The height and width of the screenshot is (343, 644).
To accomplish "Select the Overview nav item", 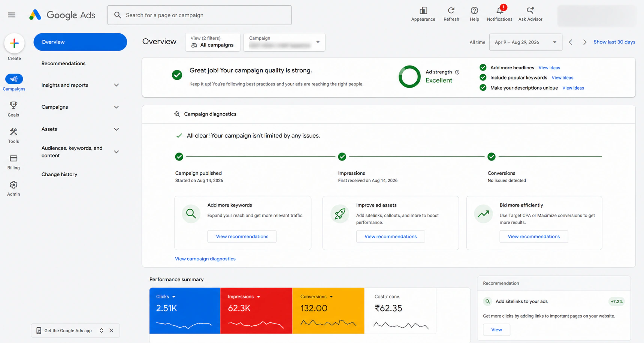I will pyautogui.click(x=80, y=42).
